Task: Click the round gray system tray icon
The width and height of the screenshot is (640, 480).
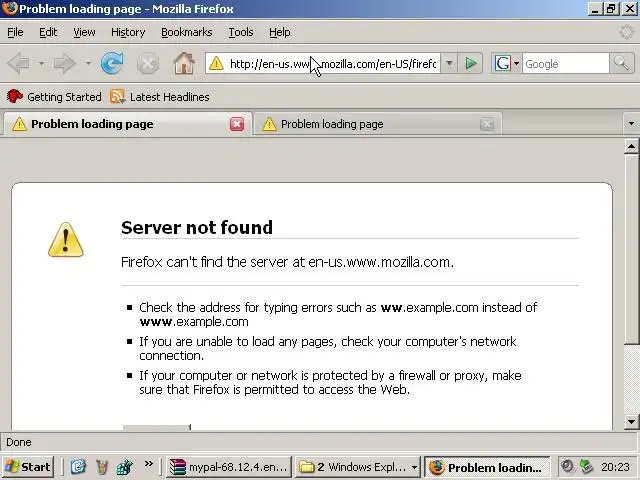Action: pyautogui.click(x=567, y=466)
